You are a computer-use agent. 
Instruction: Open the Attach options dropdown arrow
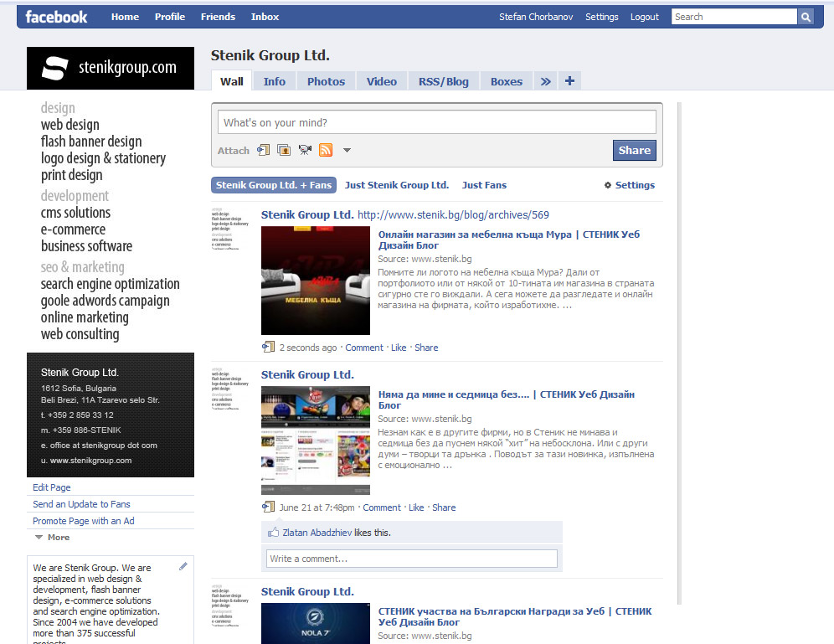pyautogui.click(x=347, y=151)
